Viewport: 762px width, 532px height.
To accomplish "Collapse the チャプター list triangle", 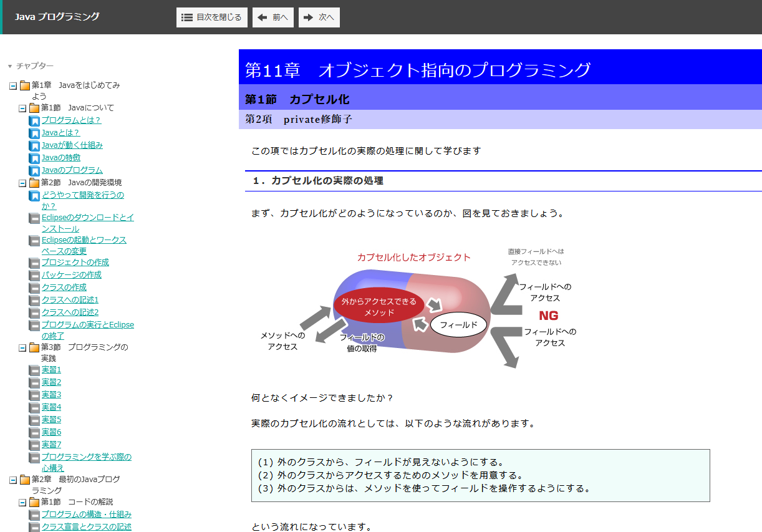I will tap(10, 66).
